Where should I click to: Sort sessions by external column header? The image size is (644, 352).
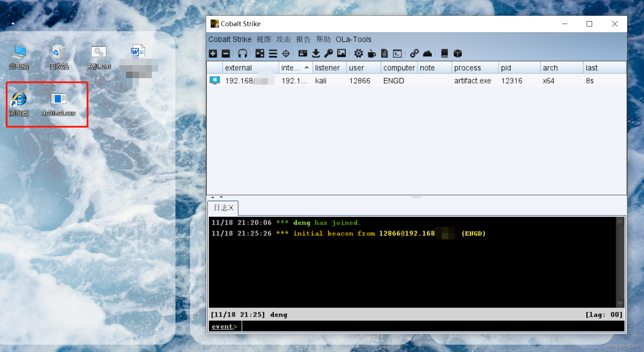[x=250, y=68]
